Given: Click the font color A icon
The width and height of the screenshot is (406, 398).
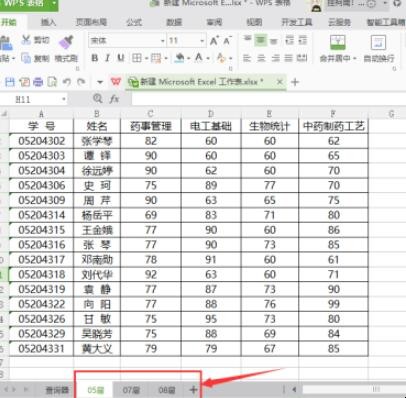Looking at the screenshot, I should tap(199, 58).
